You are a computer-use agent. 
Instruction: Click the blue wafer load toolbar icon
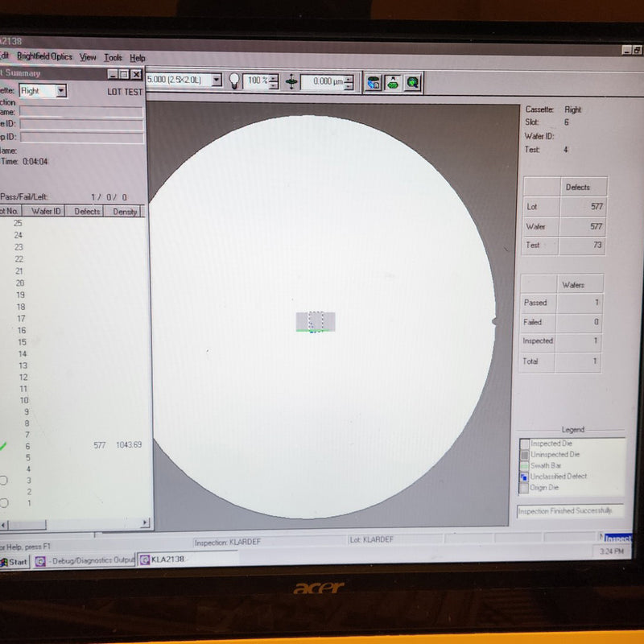(x=374, y=83)
